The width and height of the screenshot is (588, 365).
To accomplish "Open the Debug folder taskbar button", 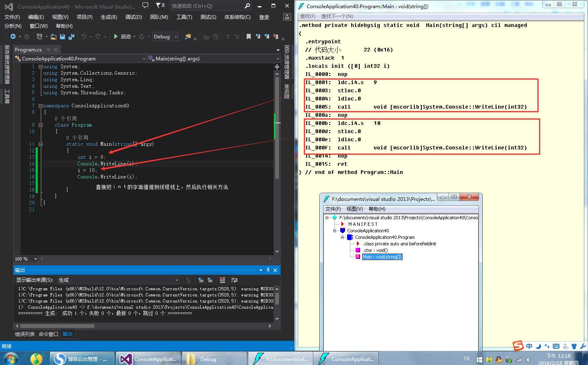I will 214,359.
